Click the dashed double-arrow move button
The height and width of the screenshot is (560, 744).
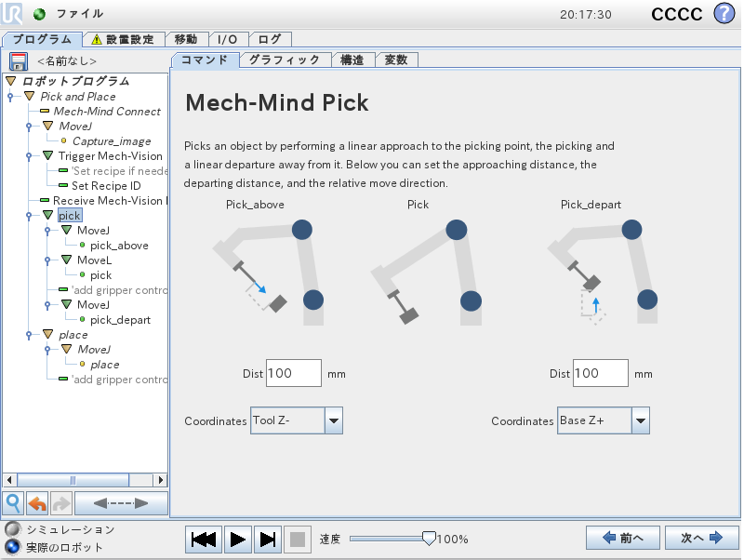point(121,503)
